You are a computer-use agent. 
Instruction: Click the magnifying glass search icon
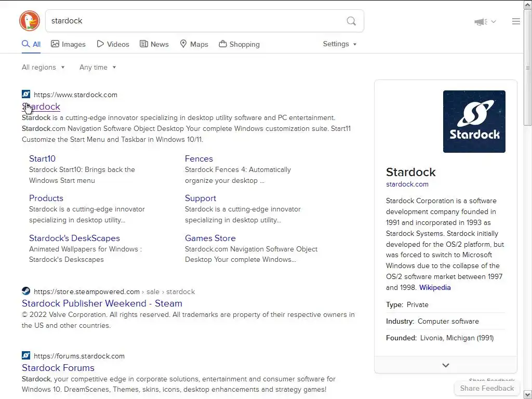[351, 21]
